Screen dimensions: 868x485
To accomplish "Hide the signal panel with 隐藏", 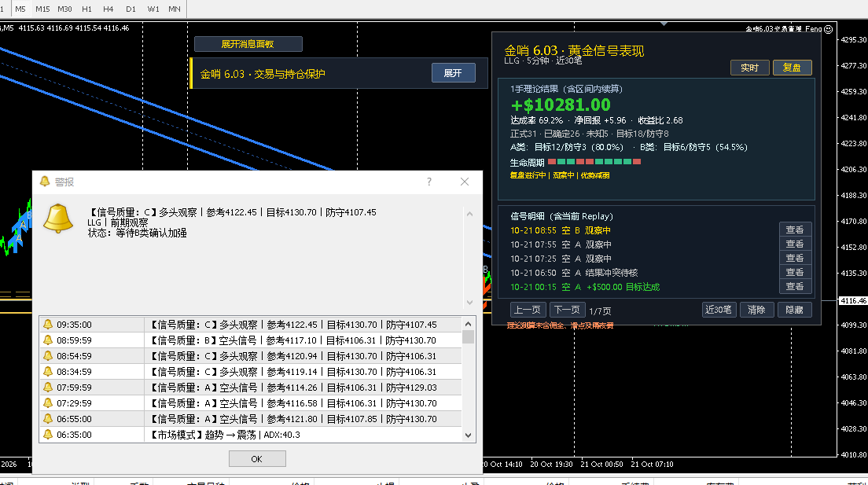I will point(795,310).
